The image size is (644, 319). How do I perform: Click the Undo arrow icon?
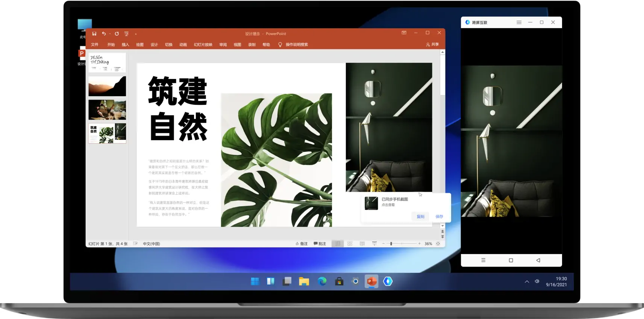(x=104, y=34)
